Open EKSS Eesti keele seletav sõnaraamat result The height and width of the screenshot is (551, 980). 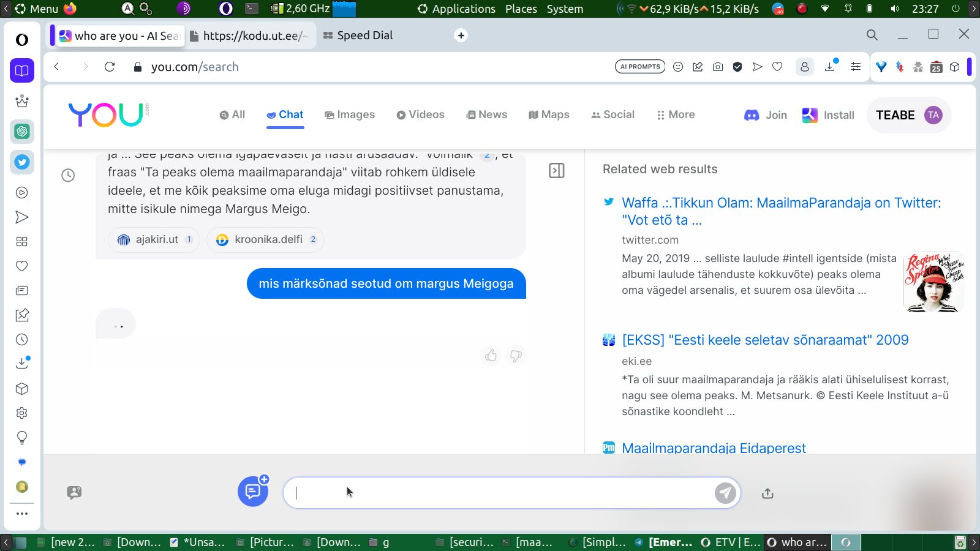[x=765, y=340]
